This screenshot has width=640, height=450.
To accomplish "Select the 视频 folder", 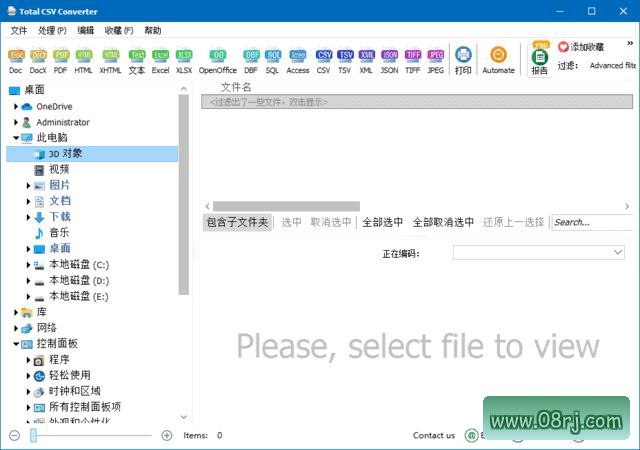I will [x=59, y=169].
